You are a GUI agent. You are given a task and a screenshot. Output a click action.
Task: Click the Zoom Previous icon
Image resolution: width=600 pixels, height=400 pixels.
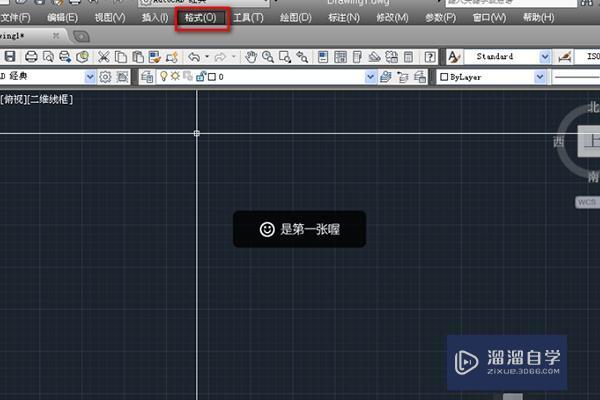[302, 57]
